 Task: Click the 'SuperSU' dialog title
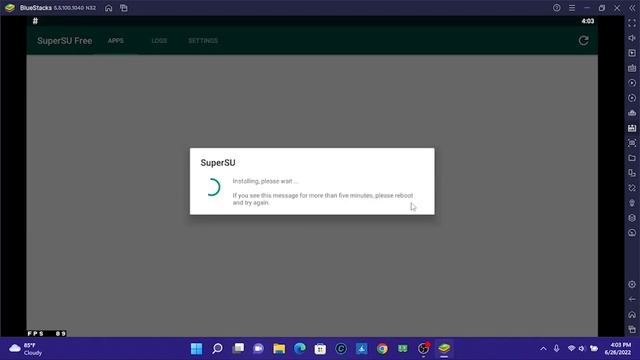tap(218, 163)
